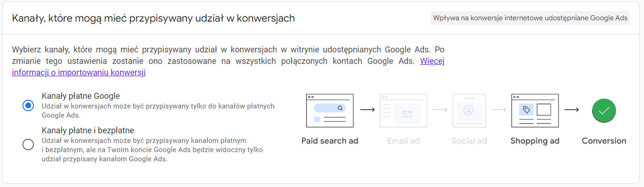This screenshot has width=644, height=187.
Task: Click the 'Paid search ad' label
Action: click(x=330, y=141)
